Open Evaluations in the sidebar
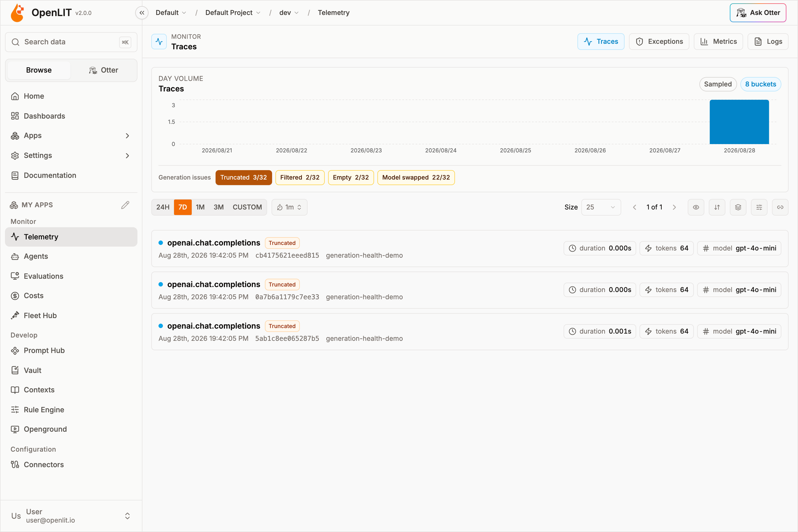798x532 pixels. (x=71, y=276)
